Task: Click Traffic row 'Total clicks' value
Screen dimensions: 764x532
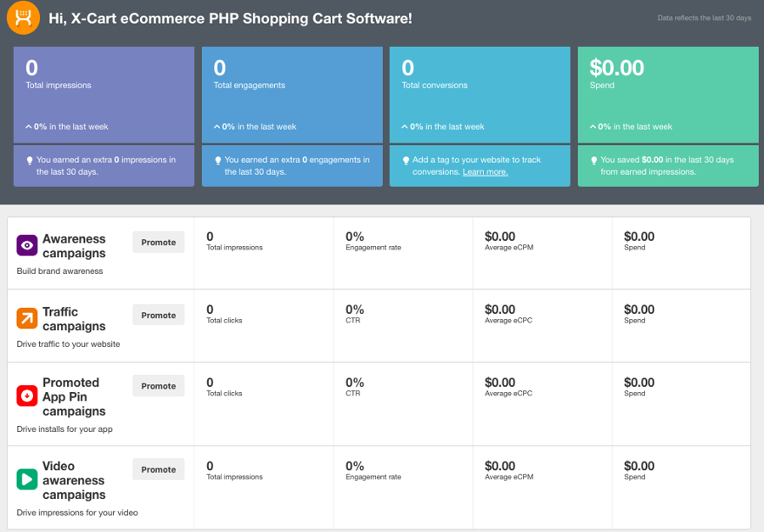Action: (210, 310)
